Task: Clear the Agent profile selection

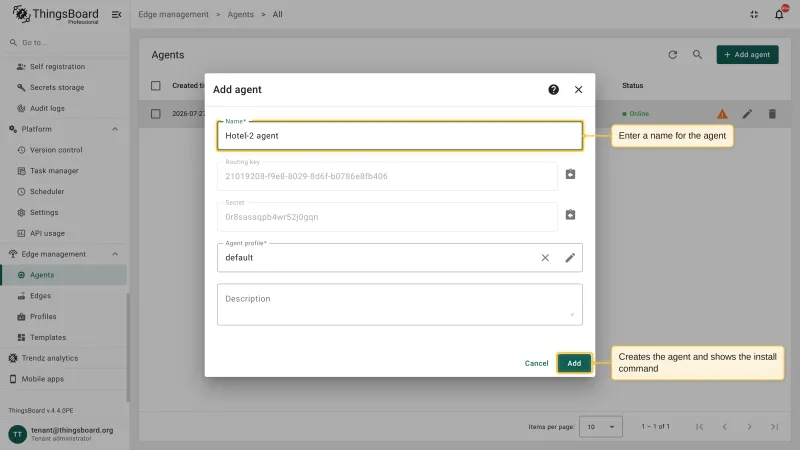Action: coord(545,258)
